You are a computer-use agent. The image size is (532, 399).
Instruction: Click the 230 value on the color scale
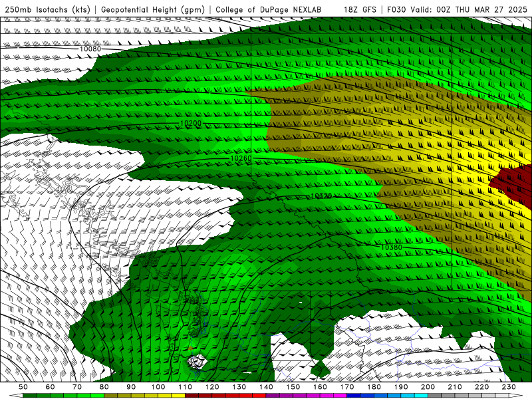(x=509, y=387)
